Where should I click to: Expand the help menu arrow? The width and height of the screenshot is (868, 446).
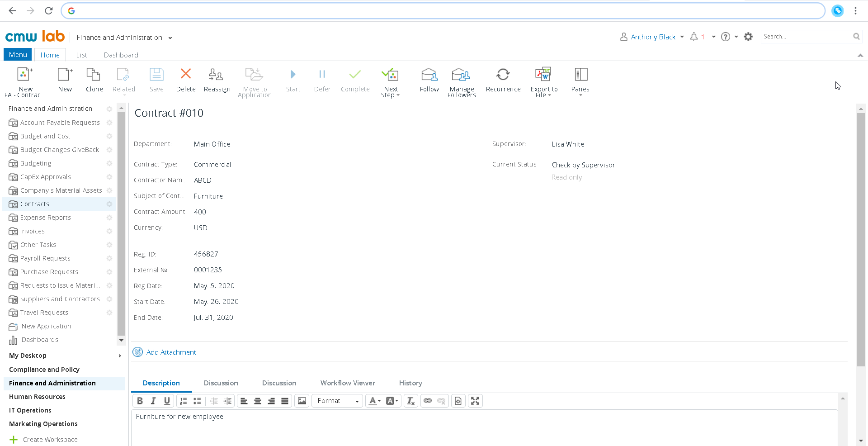(x=736, y=37)
